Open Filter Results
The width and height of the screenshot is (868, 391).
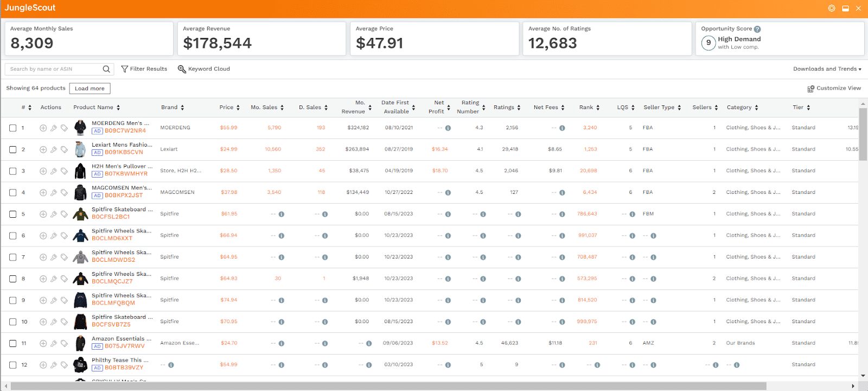[x=144, y=69]
